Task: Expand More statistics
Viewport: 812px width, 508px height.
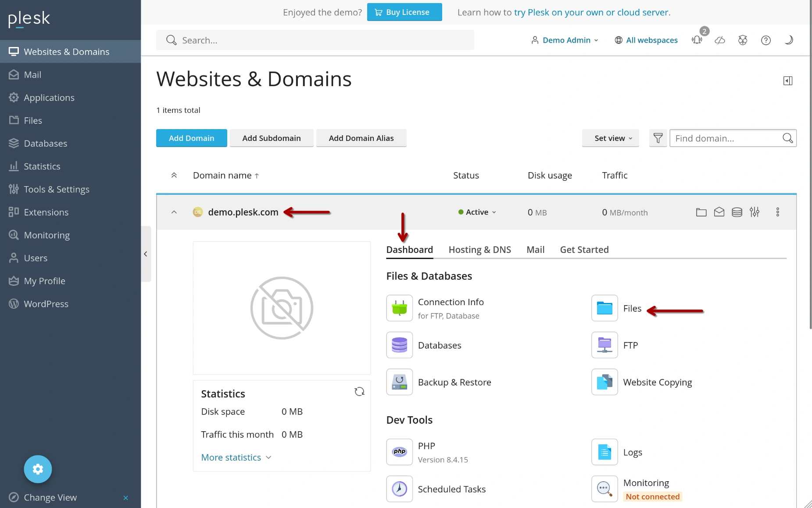Action: (236, 458)
